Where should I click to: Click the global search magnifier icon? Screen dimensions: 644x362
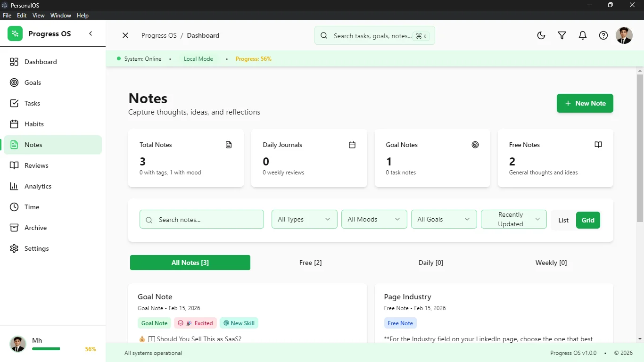pyautogui.click(x=324, y=35)
